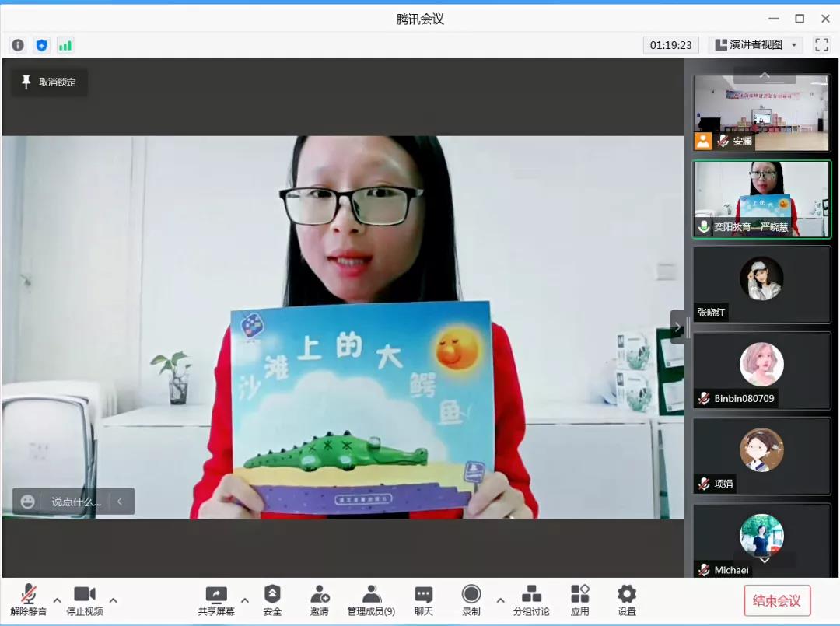Image resolution: width=840 pixels, height=626 pixels.
Task: Click the orange host icon on 安澜 tile
Action: 703,141
